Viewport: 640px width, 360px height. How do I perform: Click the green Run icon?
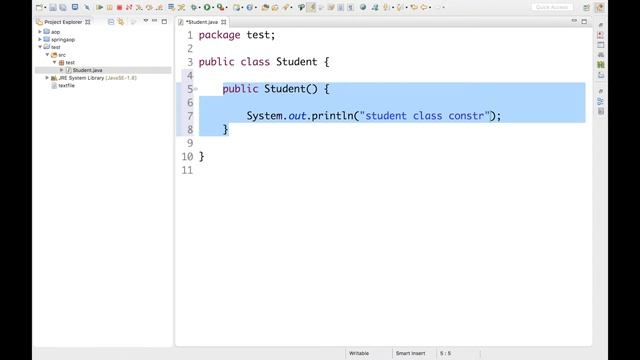click(x=207, y=7)
